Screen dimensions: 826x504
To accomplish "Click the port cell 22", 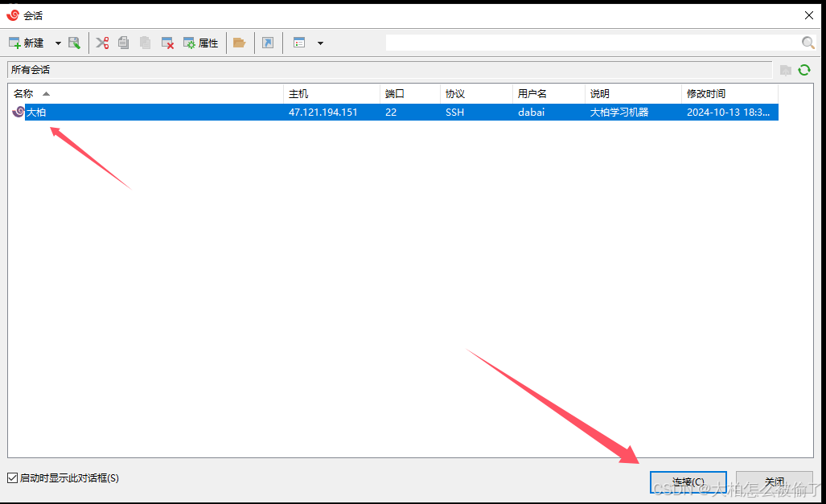I will tap(391, 113).
